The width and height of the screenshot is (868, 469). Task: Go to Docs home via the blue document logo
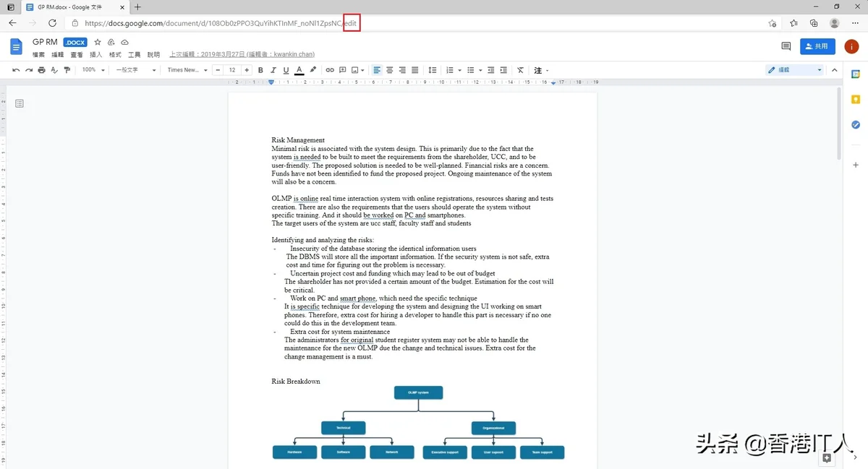point(16,47)
